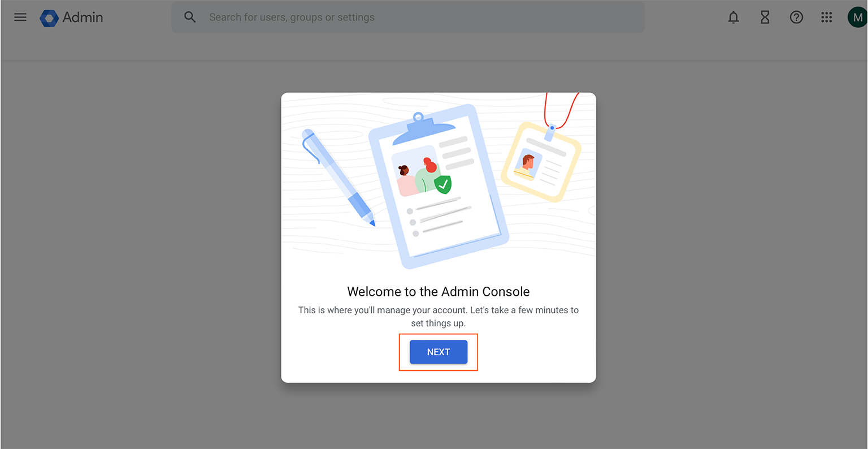Open the account avatar labeled M
This screenshot has width=868, height=449.
[x=857, y=18]
